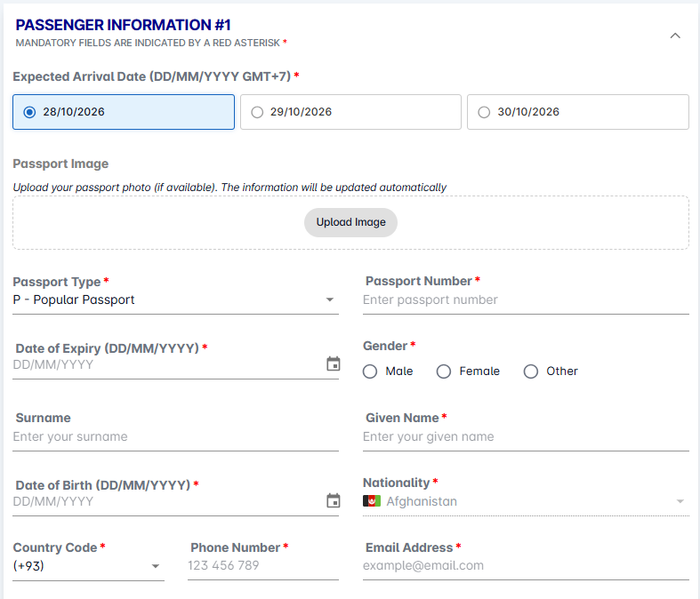Select arrival date 30/10/2026
This screenshot has width=700, height=599.
[x=577, y=112]
